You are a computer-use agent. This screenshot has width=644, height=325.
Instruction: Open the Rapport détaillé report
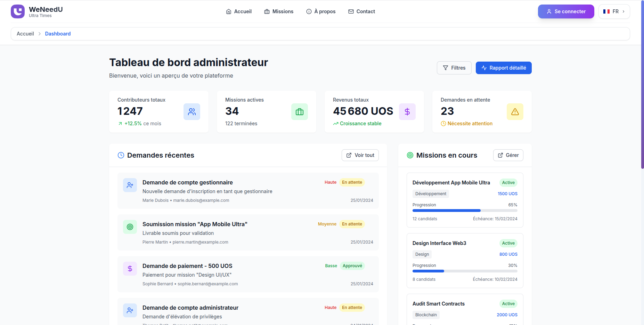504,68
